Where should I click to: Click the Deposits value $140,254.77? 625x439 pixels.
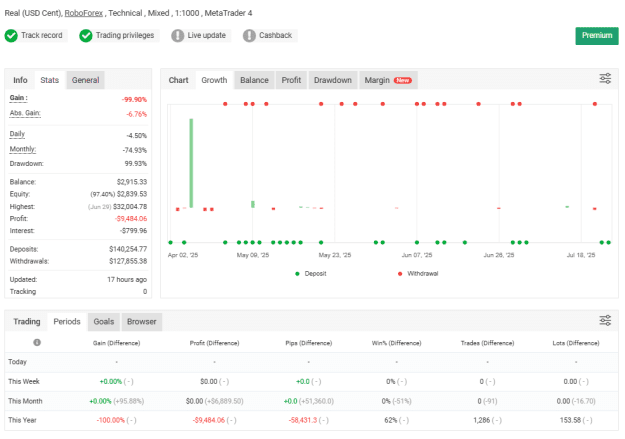128,249
